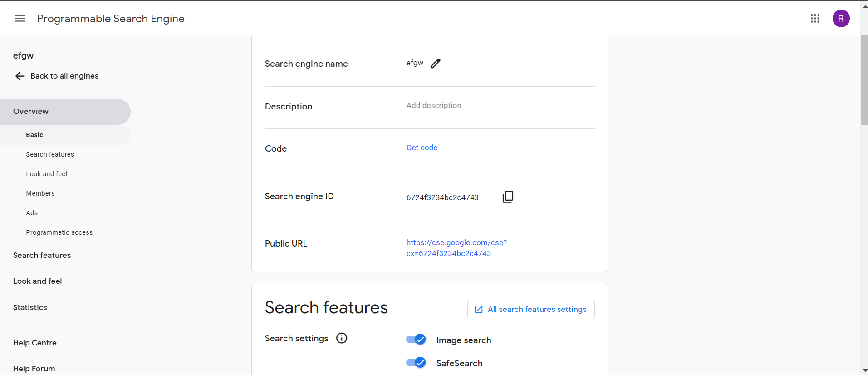Image resolution: width=868 pixels, height=375 pixels.
Task: Open the main Search features section
Action: coord(42,255)
